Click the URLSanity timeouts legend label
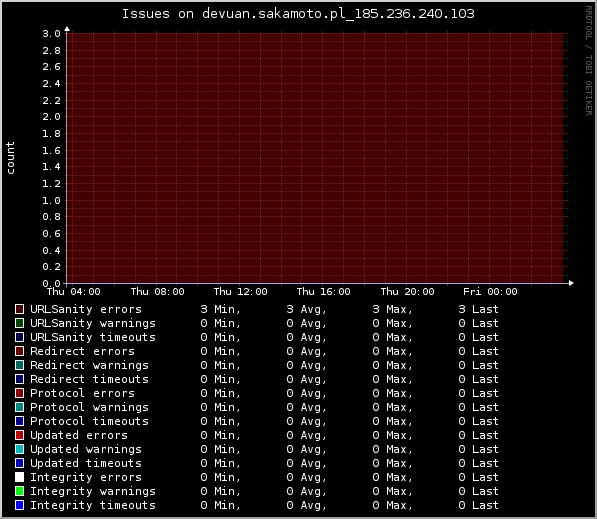 pos(93,337)
